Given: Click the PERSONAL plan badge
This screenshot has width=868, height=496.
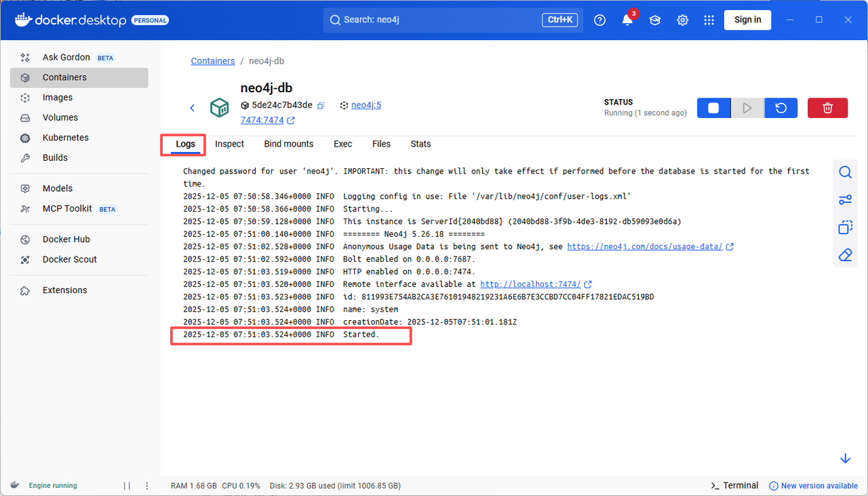Looking at the screenshot, I should point(150,20).
